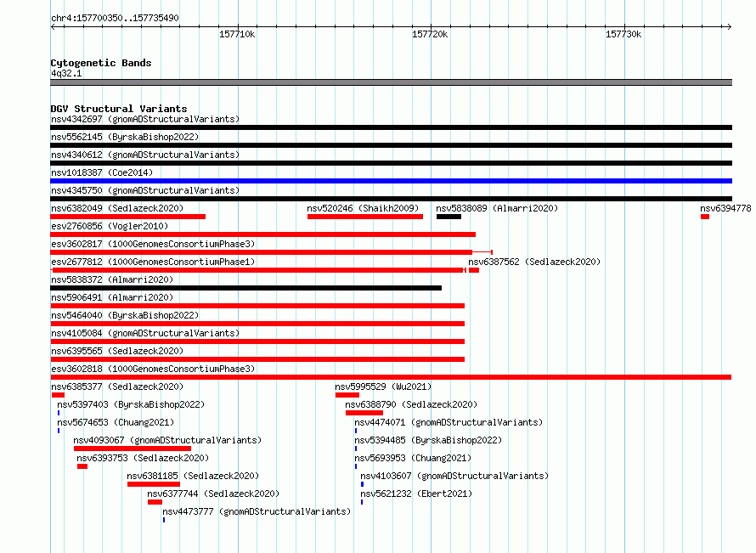Click the red esv2760856 Vogler2010 bar
The width and height of the screenshot is (756, 553).
pos(262,234)
